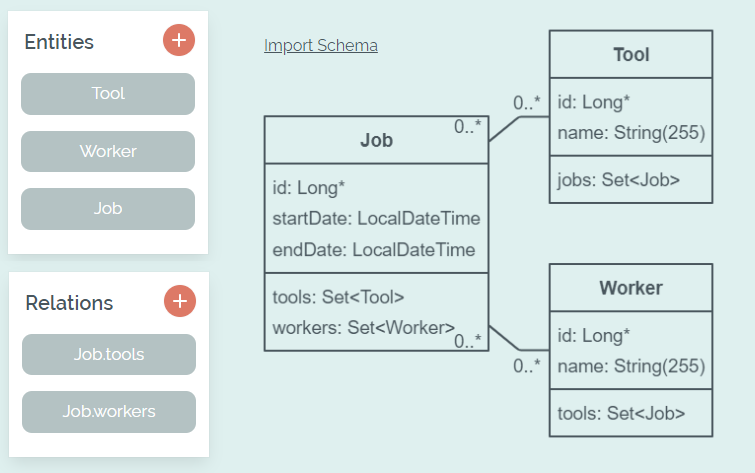
Task: Select 'id: Long*' attribute in Tool box
Action: click(x=594, y=102)
